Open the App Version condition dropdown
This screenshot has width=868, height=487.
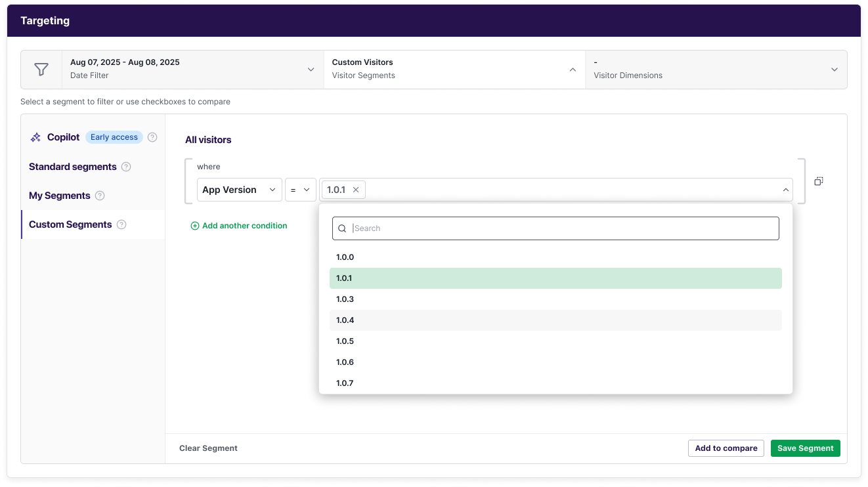coord(239,190)
